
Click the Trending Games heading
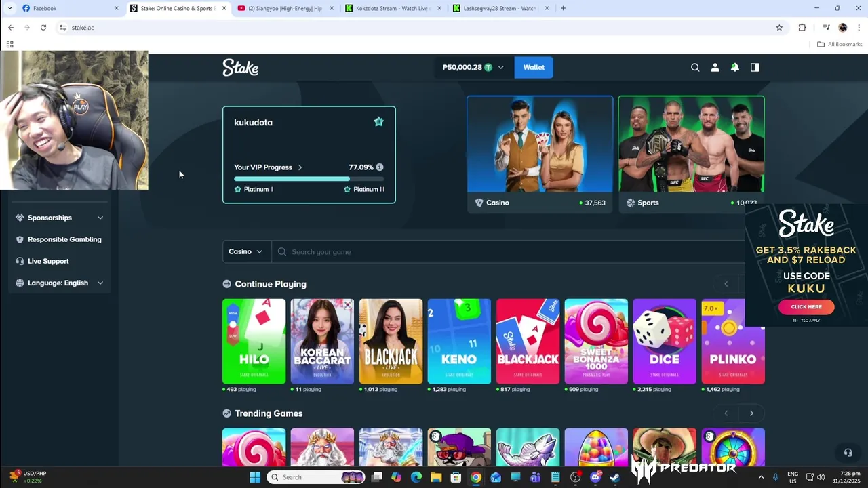click(269, 413)
